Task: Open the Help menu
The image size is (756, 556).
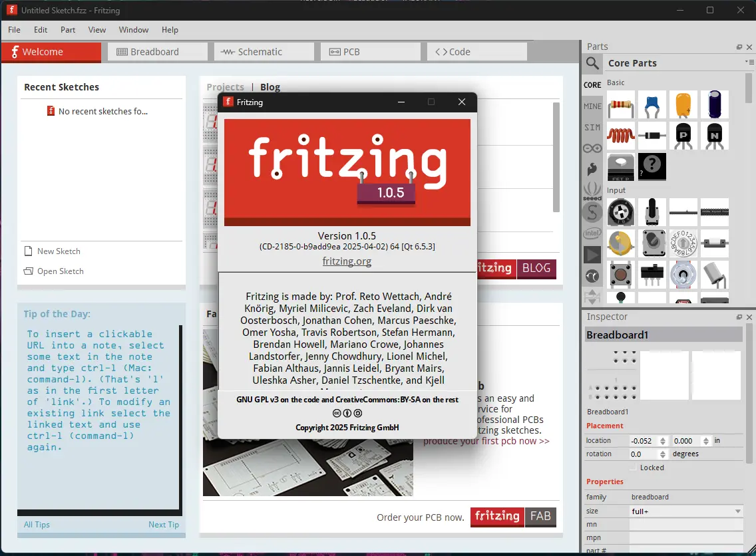Action: pos(170,30)
